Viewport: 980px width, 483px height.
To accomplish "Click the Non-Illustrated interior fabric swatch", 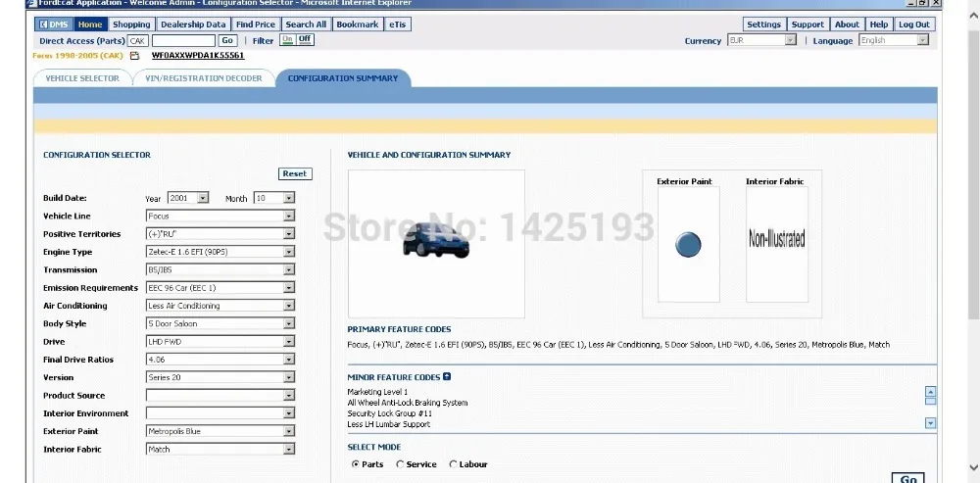I will (777, 244).
